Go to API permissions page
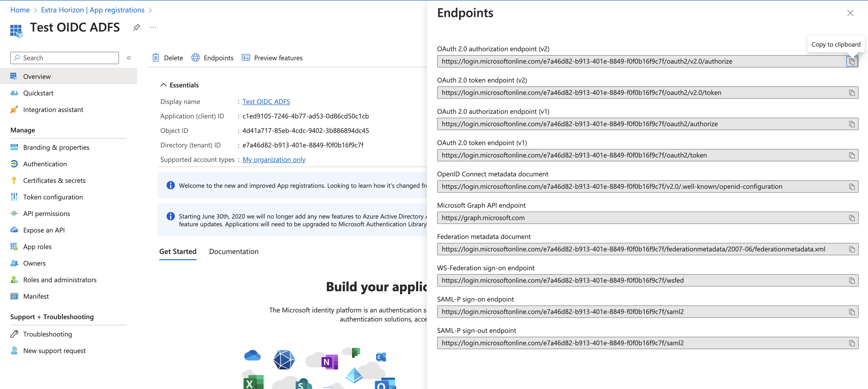 (x=47, y=213)
